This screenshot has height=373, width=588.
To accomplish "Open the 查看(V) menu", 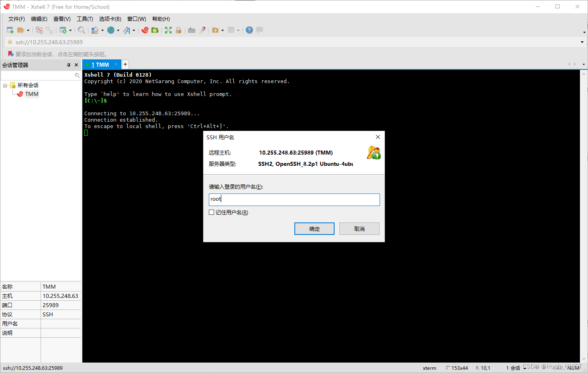I will click(62, 19).
